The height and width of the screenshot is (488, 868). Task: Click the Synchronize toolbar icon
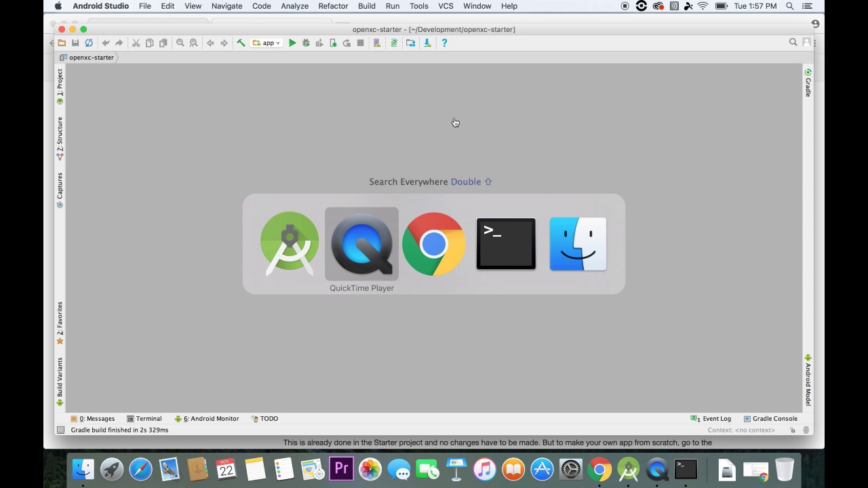(x=89, y=43)
